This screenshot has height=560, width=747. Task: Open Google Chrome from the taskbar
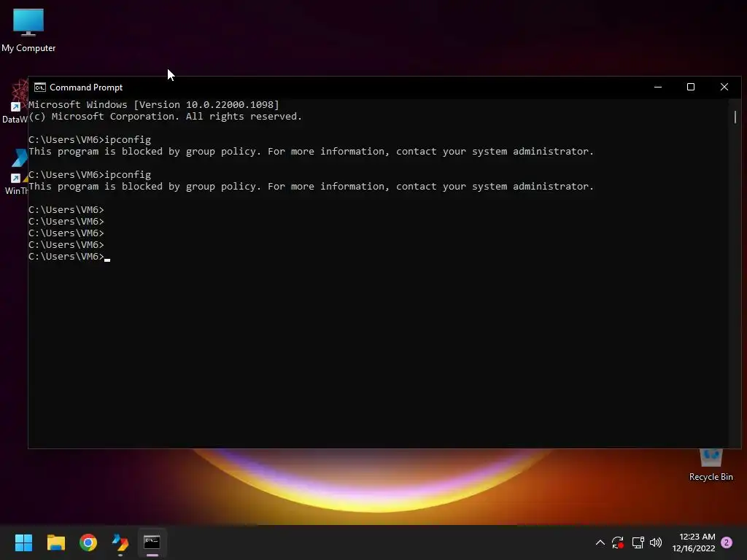pos(88,542)
